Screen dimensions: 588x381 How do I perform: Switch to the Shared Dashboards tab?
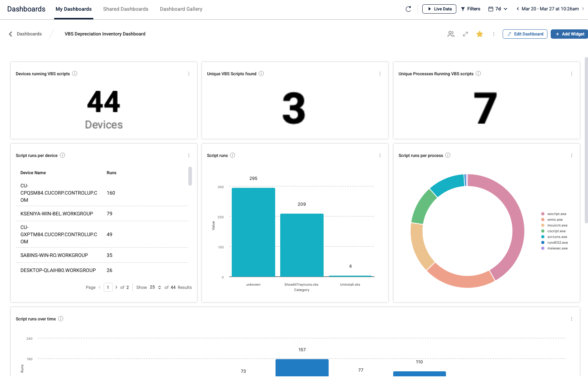click(x=126, y=9)
